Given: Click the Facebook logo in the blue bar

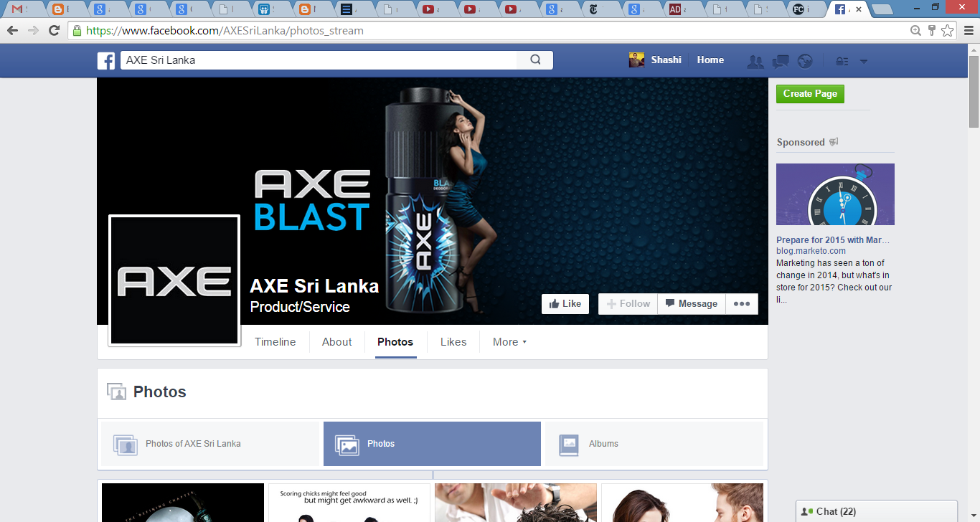Looking at the screenshot, I should tap(106, 61).
